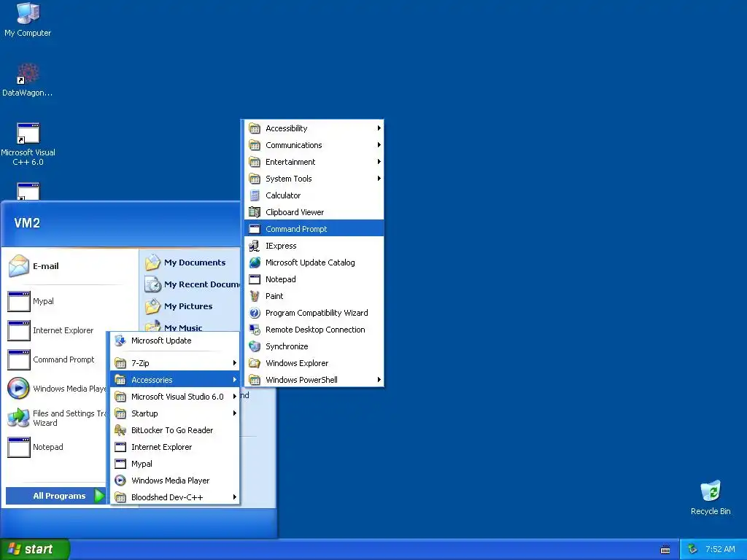Select Microsoft Visual C++ 6.0 desktop shortcut
The image size is (747, 560).
[28, 144]
